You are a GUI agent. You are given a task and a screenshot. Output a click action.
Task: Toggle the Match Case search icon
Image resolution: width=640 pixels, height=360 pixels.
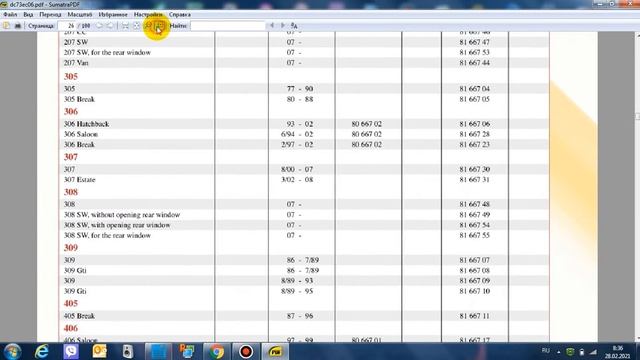click(294, 26)
